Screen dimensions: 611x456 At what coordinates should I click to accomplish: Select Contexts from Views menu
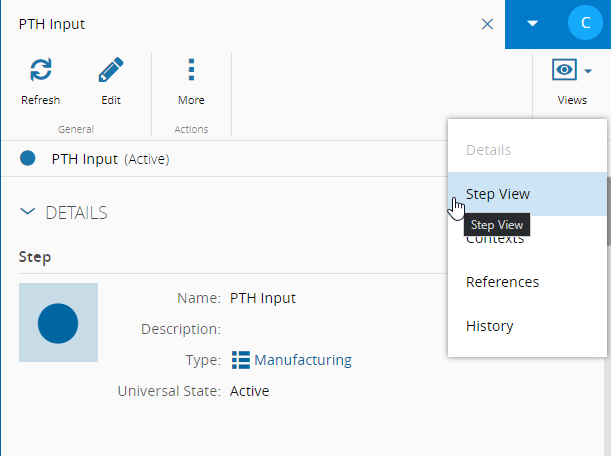click(495, 240)
